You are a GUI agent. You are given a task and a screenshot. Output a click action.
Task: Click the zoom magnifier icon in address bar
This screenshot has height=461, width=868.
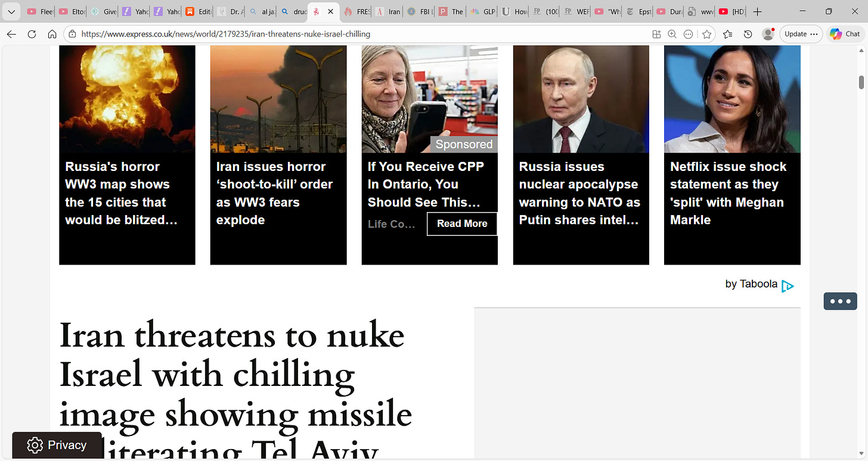[x=672, y=34]
